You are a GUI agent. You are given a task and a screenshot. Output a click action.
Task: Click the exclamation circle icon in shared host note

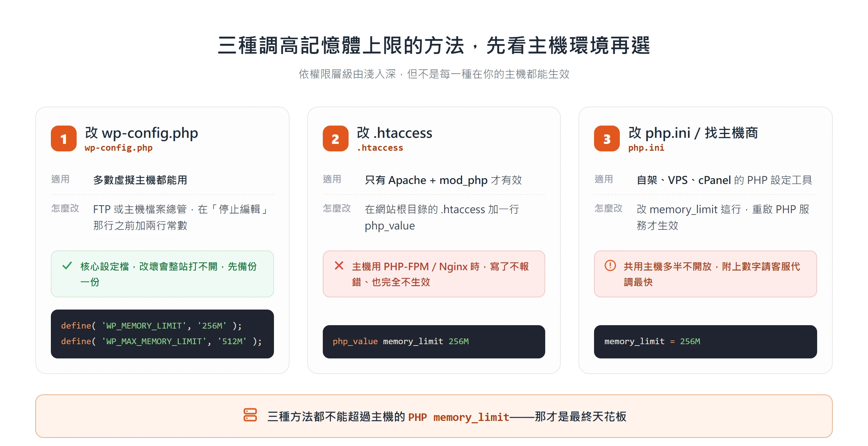tap(610, 265)
